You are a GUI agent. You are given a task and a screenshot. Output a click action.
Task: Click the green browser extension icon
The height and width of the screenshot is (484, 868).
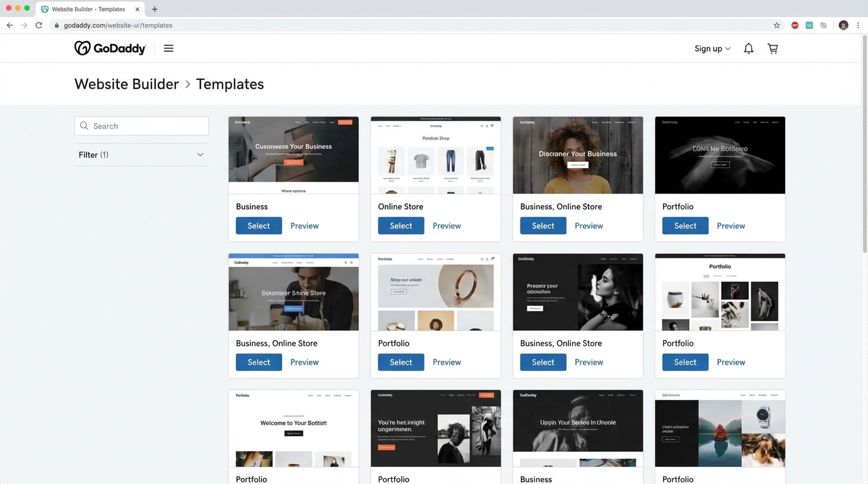tap(809, 25)
